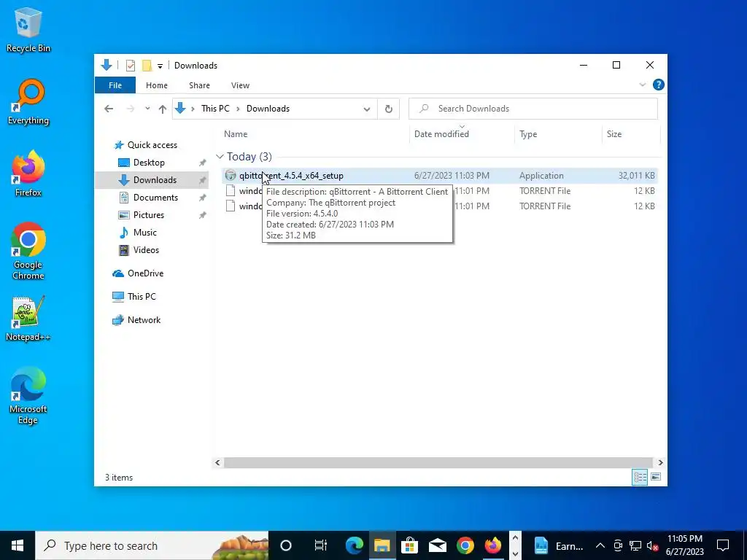Click the horizontal scrollbar right arrow
This screenshot has height=560, width=747.
(660, 462)
